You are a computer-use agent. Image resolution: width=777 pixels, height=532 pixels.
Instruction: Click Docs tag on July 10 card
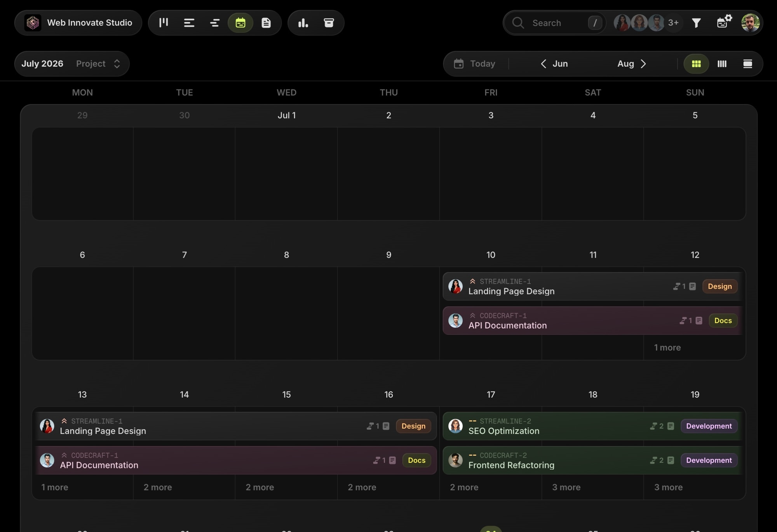(723, 321)
